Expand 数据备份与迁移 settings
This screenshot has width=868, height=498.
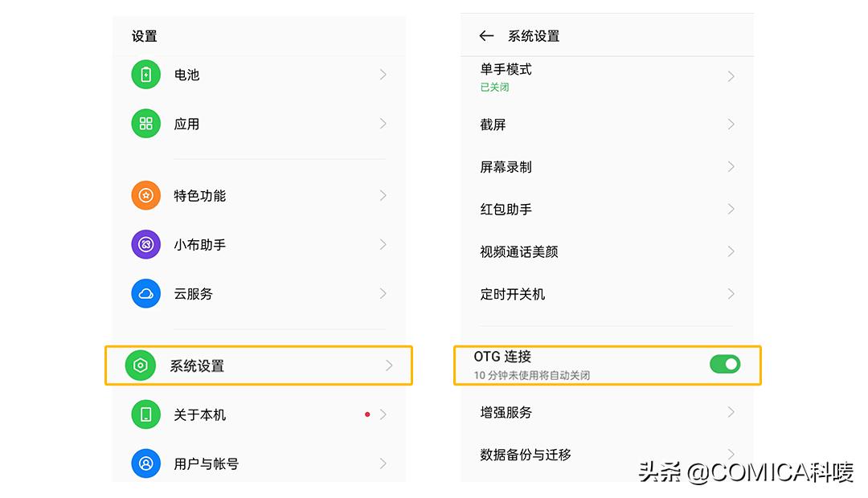pyautogui.click(x=731, y=454)
